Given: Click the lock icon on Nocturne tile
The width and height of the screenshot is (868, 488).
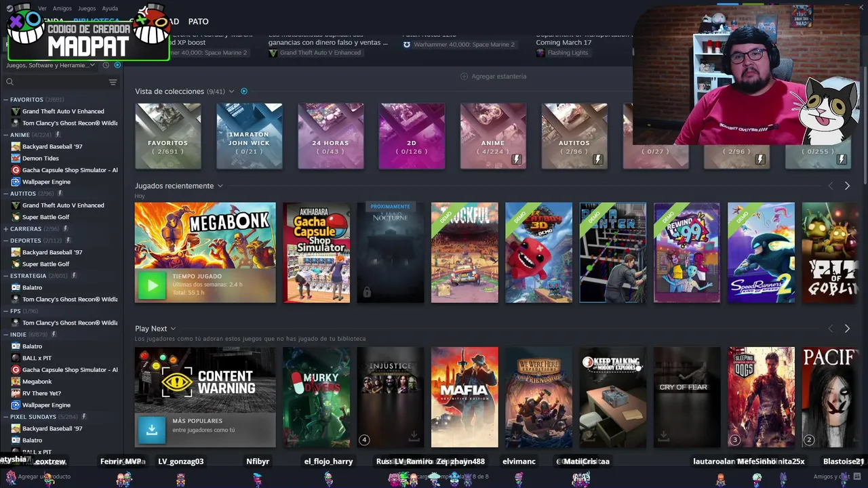Looking at the screenshot, I should coord(367,292).
